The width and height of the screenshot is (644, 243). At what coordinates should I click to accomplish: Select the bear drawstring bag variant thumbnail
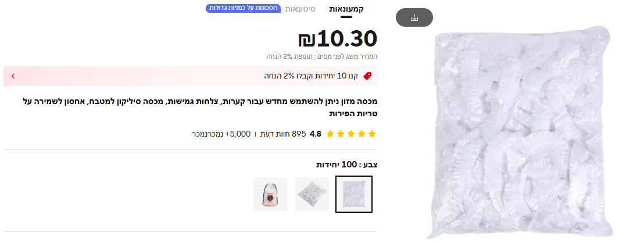270,194
